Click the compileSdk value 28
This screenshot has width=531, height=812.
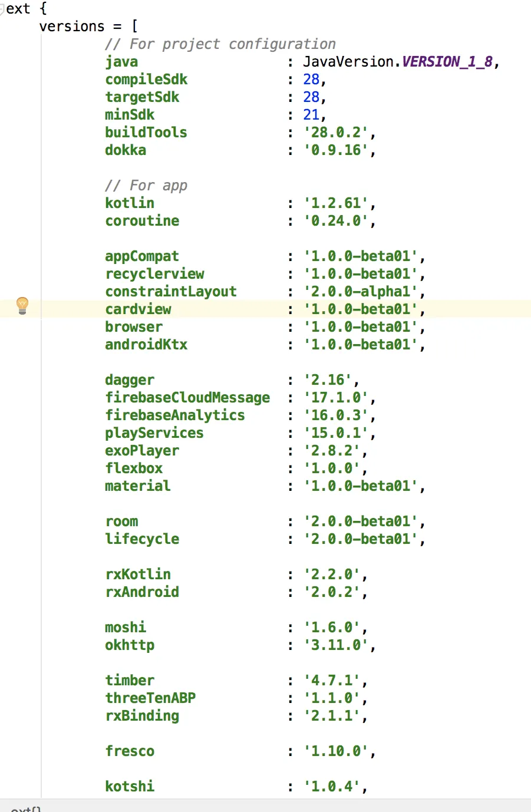pos(311,80)
